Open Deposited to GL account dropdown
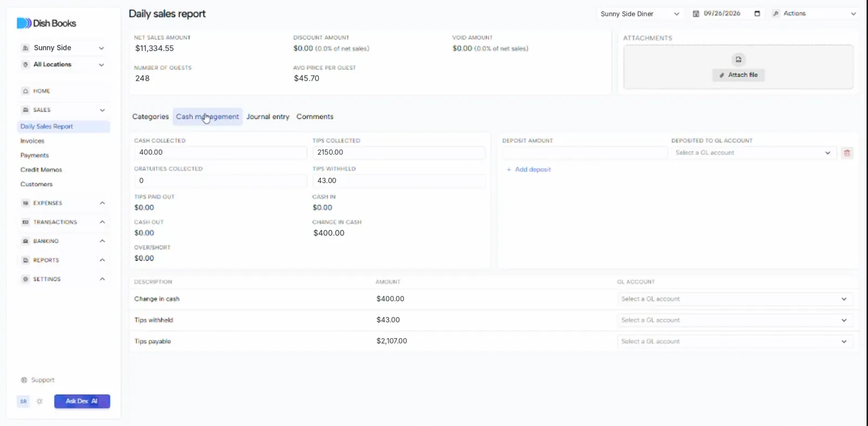868x426 pixels. [753, 153]
